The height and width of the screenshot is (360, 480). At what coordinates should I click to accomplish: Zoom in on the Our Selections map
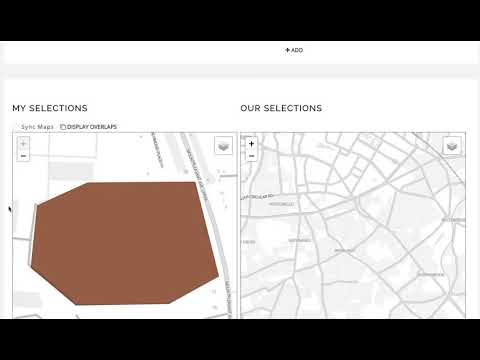point(252,144)
